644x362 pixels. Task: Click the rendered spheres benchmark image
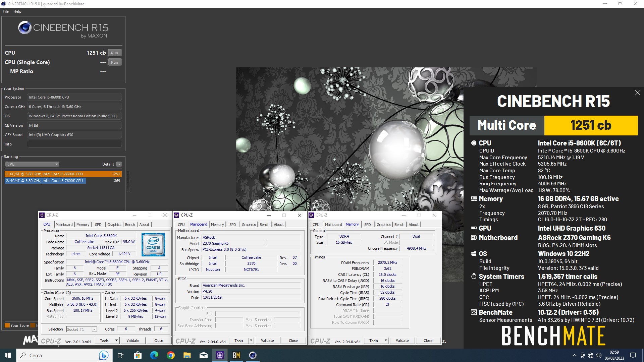point(350,139)
